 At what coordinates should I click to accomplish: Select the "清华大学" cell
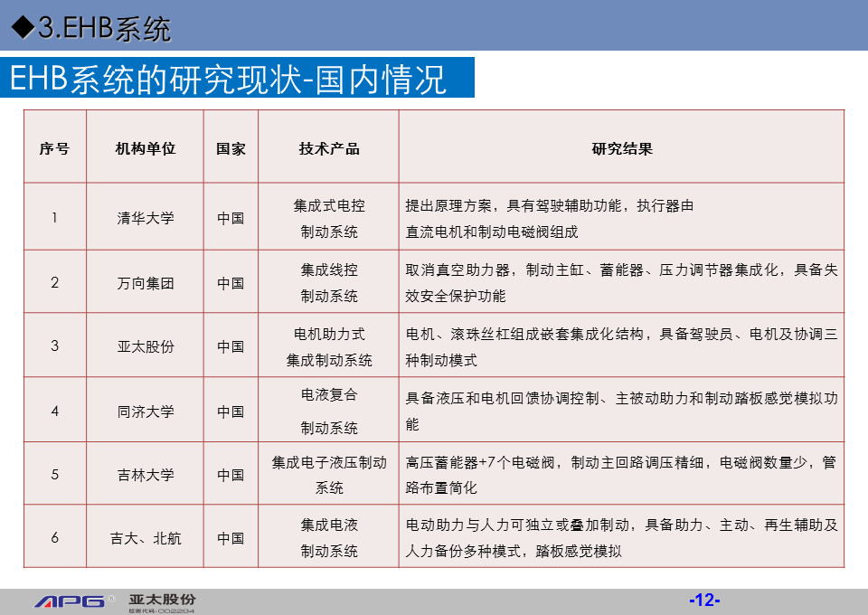145,218
